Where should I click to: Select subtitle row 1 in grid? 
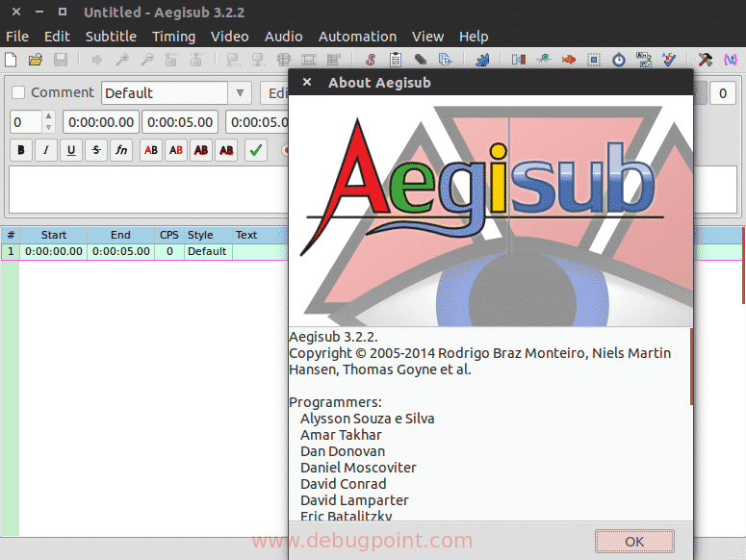(144, 251)
